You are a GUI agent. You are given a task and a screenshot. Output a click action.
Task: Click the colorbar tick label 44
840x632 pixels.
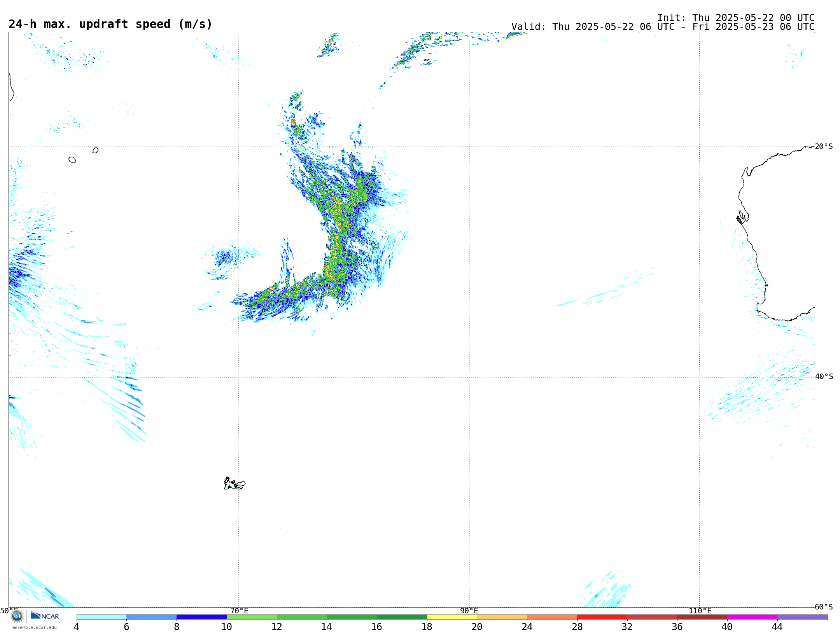777,627
